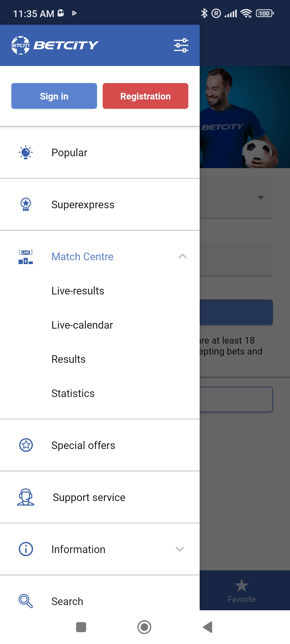Tap the Favorite star tab
This screenshot has width=290, height=644.
pyautogui.click(x=242, y=591)
